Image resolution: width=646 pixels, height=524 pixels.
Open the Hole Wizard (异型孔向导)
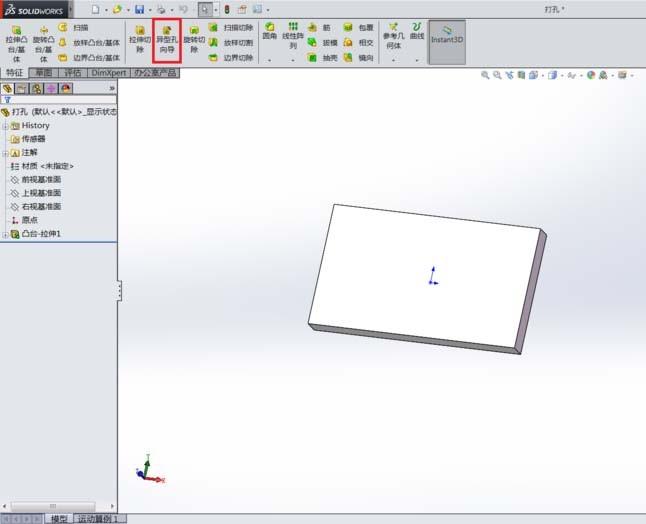coord(167,40)
